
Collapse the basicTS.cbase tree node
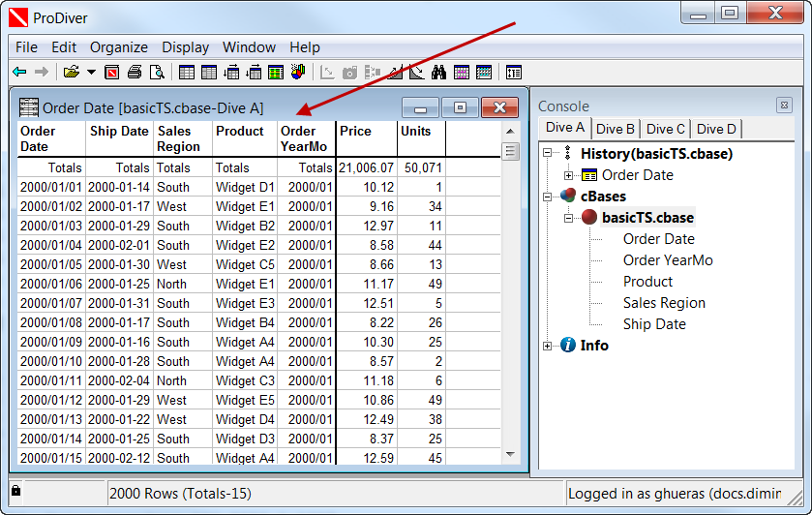point(569,218)
